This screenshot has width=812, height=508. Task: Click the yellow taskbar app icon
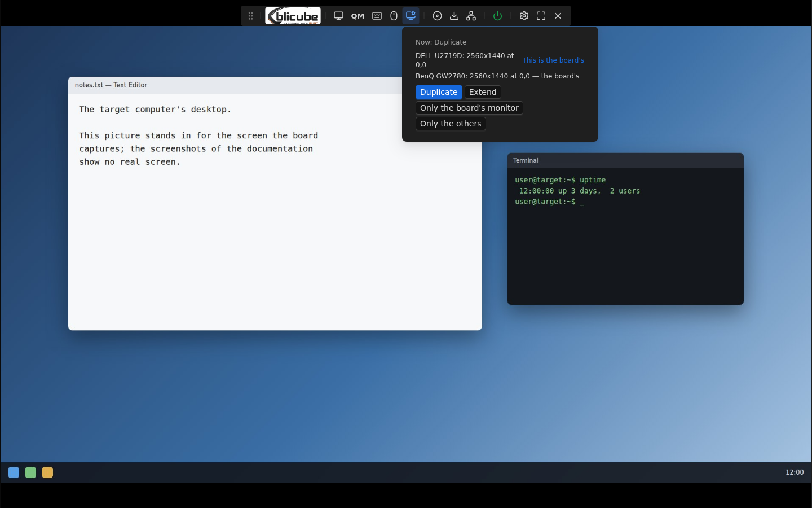pyautogui.click(x=47, y=472)
